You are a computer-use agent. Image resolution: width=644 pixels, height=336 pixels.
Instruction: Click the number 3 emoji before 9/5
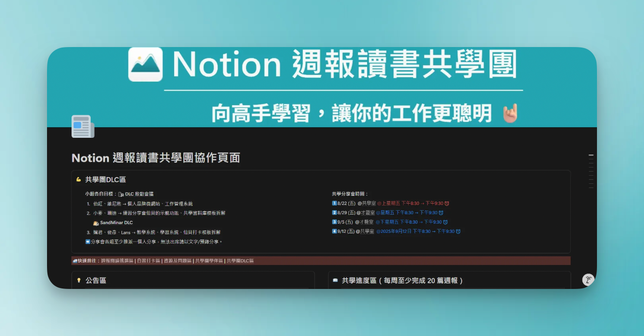tap(334, 222)
